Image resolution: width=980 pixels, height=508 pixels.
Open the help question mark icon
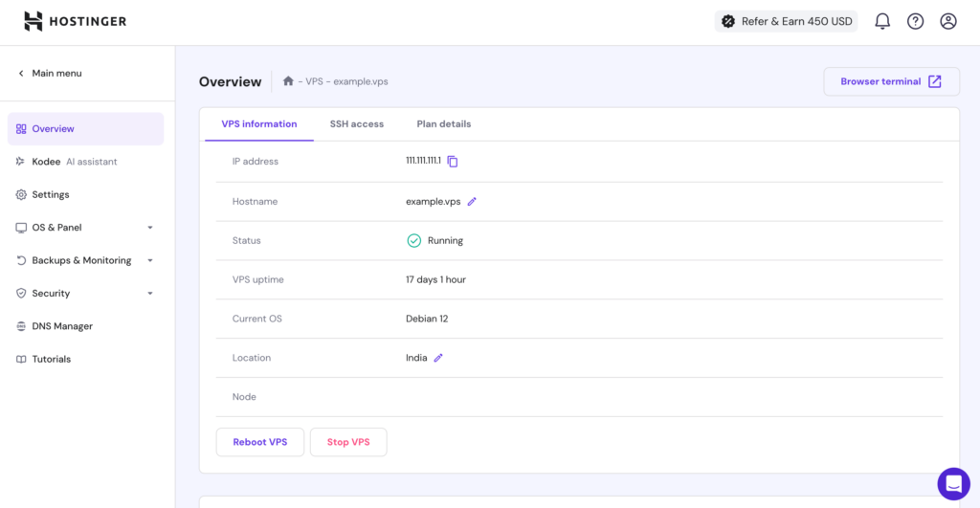coord(915,21)
